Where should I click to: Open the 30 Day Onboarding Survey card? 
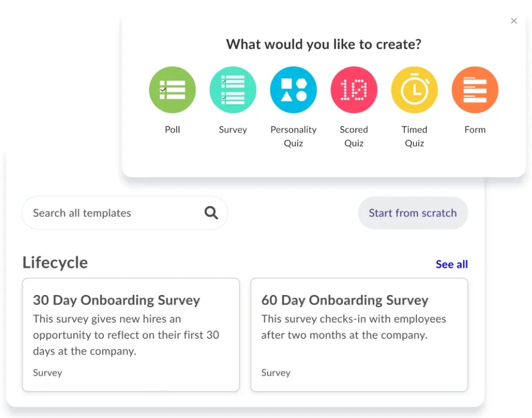pyautogui.click(x=131, y=335)
